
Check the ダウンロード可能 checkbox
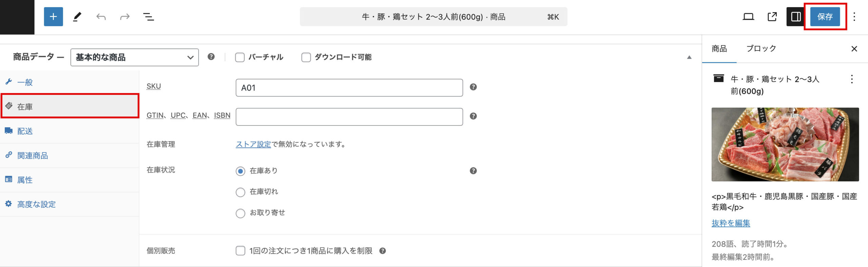pyautogui.click(x=306, y=57)
